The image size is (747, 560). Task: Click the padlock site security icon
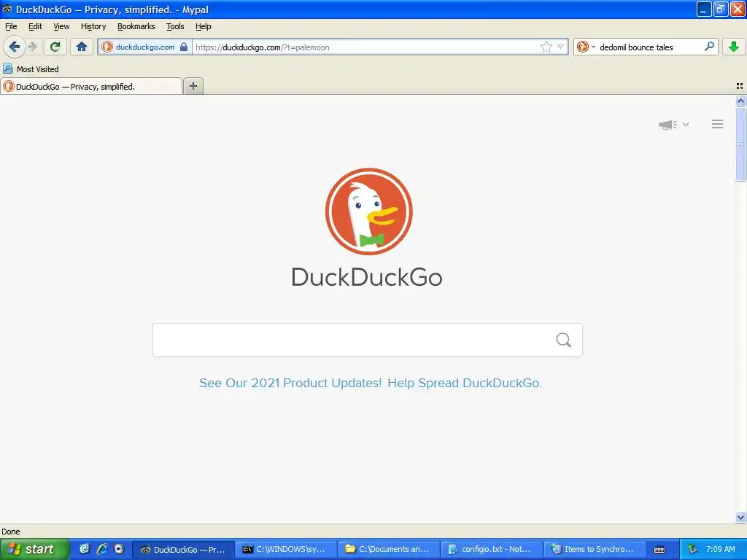click(183, 47)
